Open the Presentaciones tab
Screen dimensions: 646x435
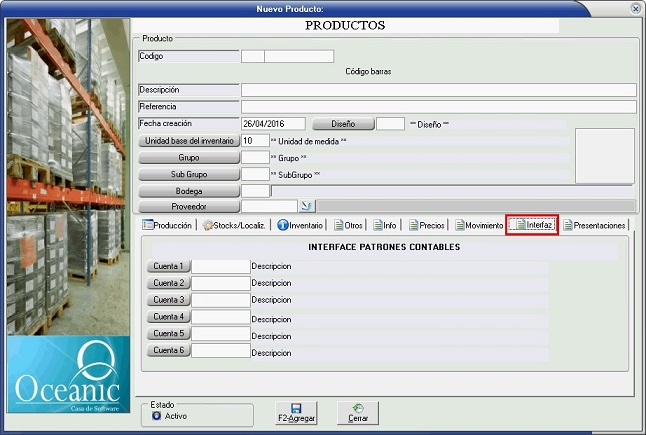pyautogui.click(x=594, y=225)
